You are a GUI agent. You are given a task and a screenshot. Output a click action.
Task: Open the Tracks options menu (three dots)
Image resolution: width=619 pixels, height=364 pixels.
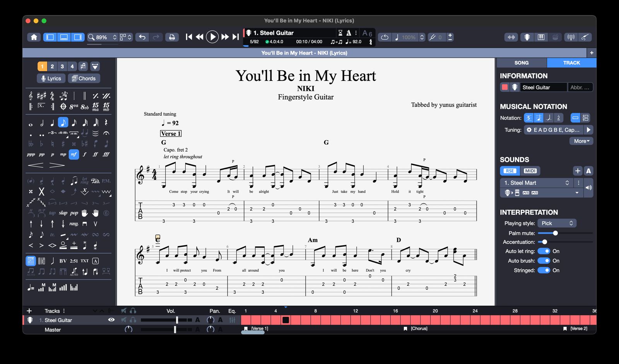[64, 311]
